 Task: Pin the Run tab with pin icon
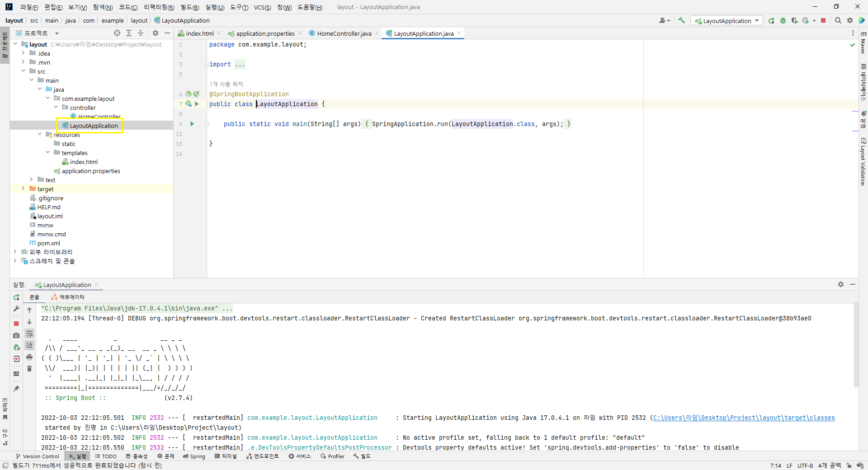(16, 389)
